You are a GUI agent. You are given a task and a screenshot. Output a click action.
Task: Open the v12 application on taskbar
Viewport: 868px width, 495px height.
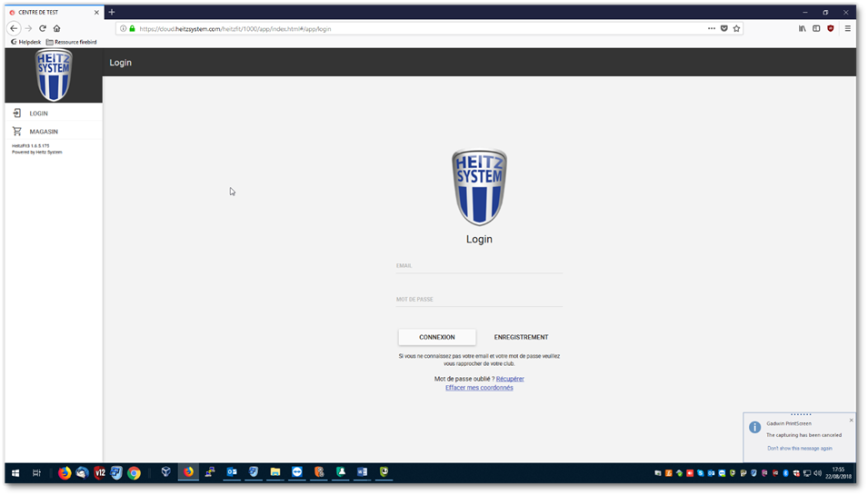tap(100, 473)
